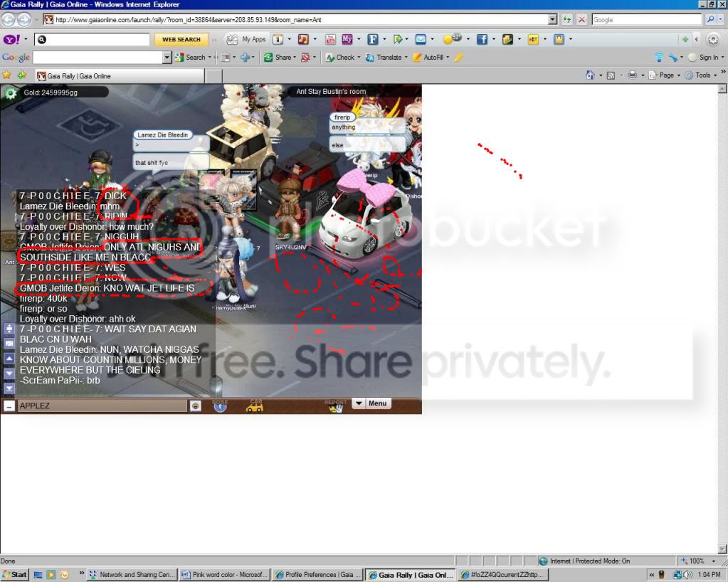Click the Car icon in Rally bar
The height and width of the screenshot is (582, 728).
point(255,405)
